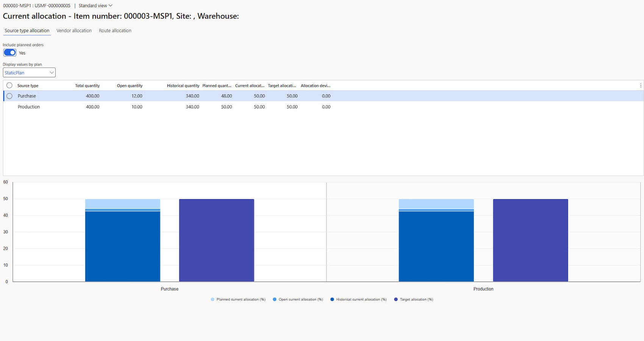Open the grid options three-dot menu
The width and height of the screenshot is (644, 341).
coord(641,86)
